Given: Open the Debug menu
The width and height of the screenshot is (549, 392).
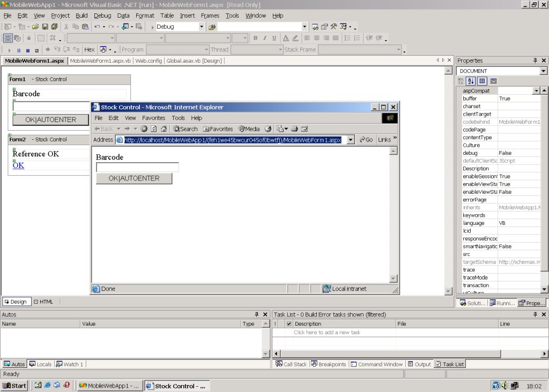Looking at the screenshot, I should point(102,16).
